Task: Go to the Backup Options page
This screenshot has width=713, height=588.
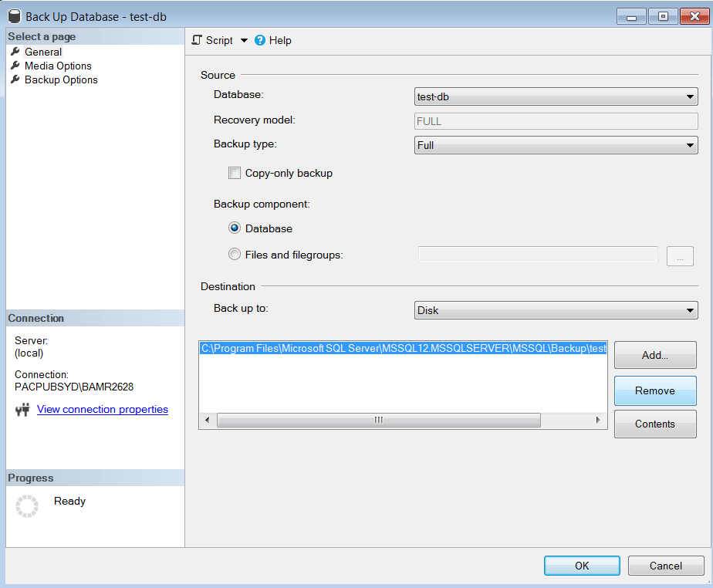Action: [x=61, y=79]
